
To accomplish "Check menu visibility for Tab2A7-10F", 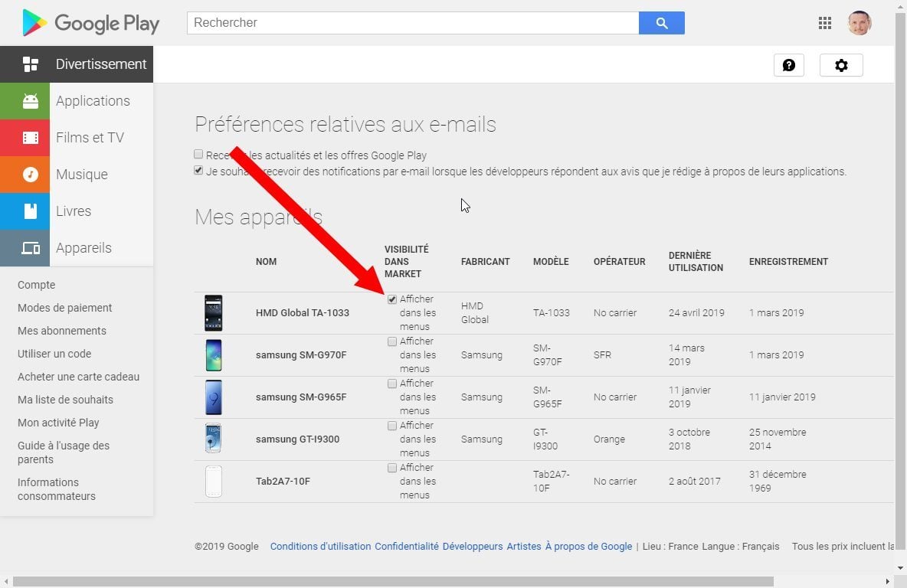I will click(x=392, y=468).
